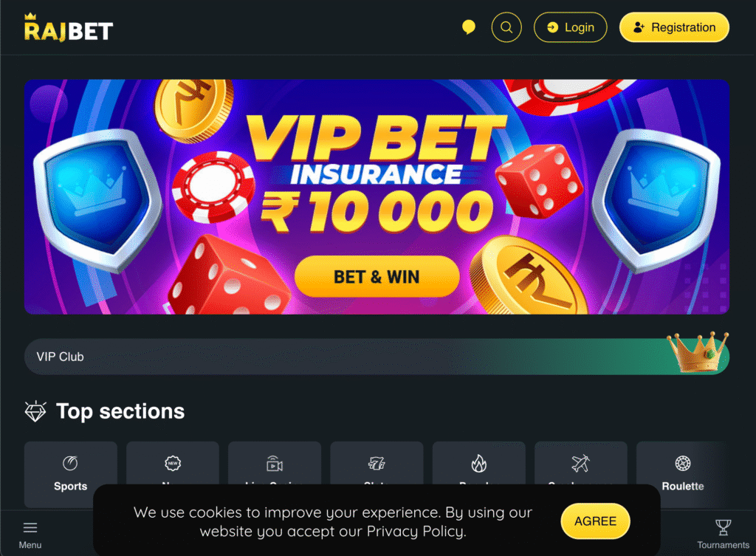The width and height of the screenshot is (756, 556).
Task: Click the BET & WIN banner button
Action: pyautogui.click(x=377, y=277)
